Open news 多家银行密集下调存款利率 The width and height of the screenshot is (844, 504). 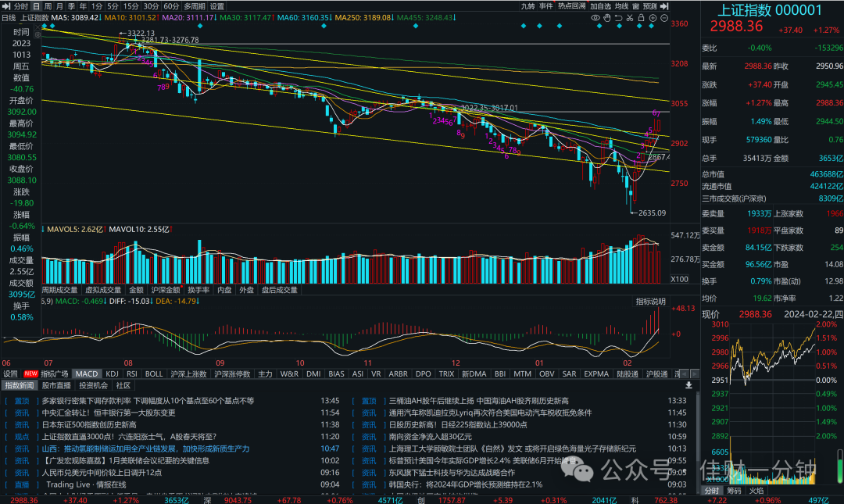[148, 401]
